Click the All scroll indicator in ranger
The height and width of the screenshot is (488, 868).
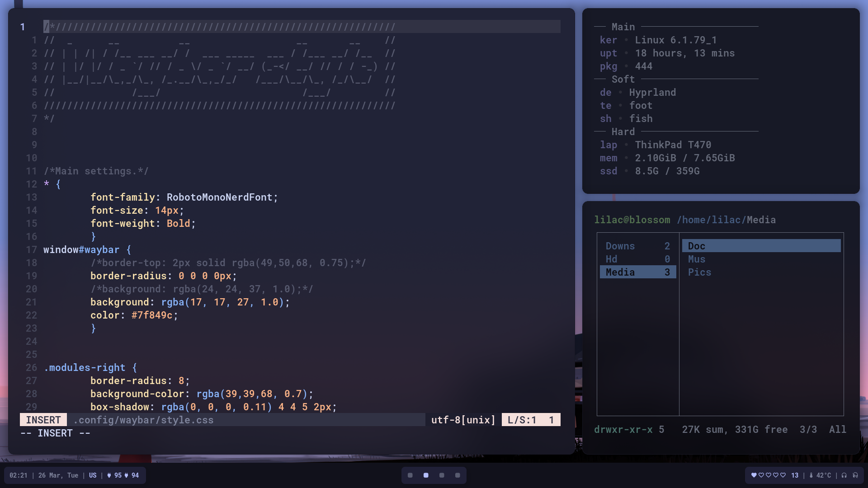(x=838, y=430)
